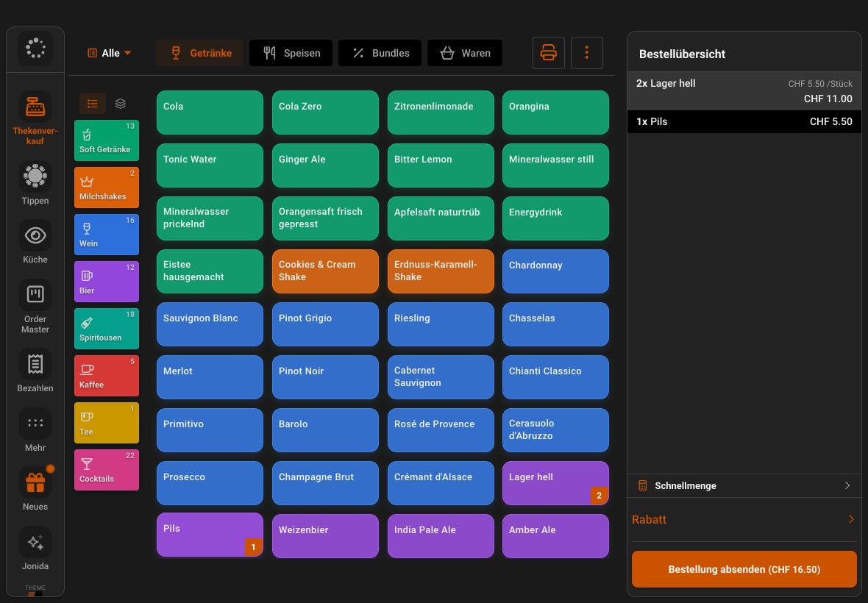Open the Jonida assistant sparkle icon

(35, 543)
